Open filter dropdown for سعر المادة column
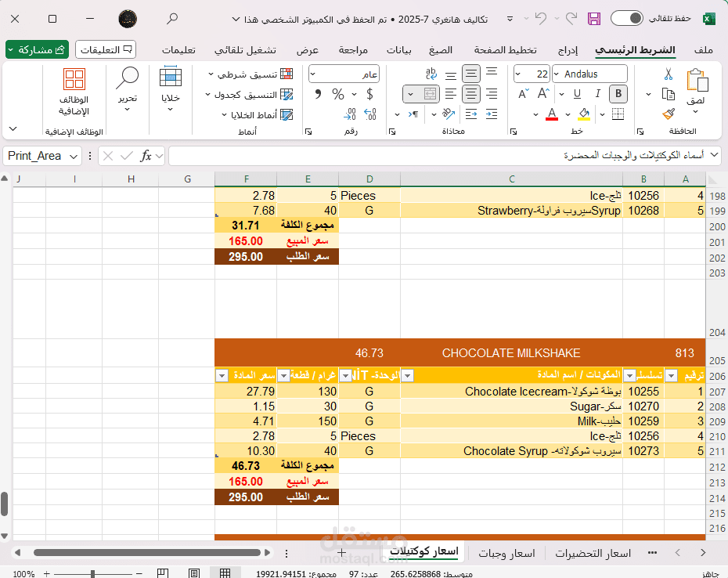 (x=222, y=375)
